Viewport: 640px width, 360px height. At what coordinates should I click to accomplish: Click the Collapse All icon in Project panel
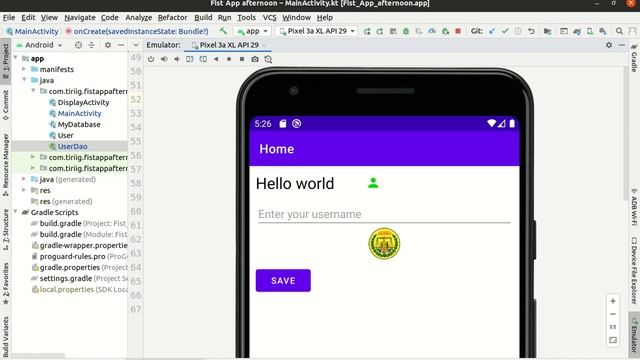click(x=91, y=45)
